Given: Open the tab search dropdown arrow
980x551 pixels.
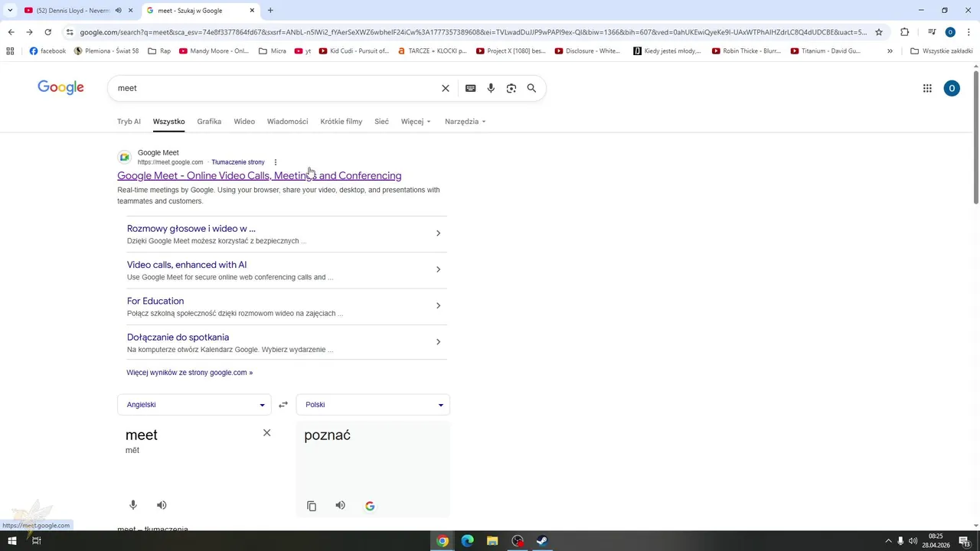Looking at the screenshot, I should 10,11.
